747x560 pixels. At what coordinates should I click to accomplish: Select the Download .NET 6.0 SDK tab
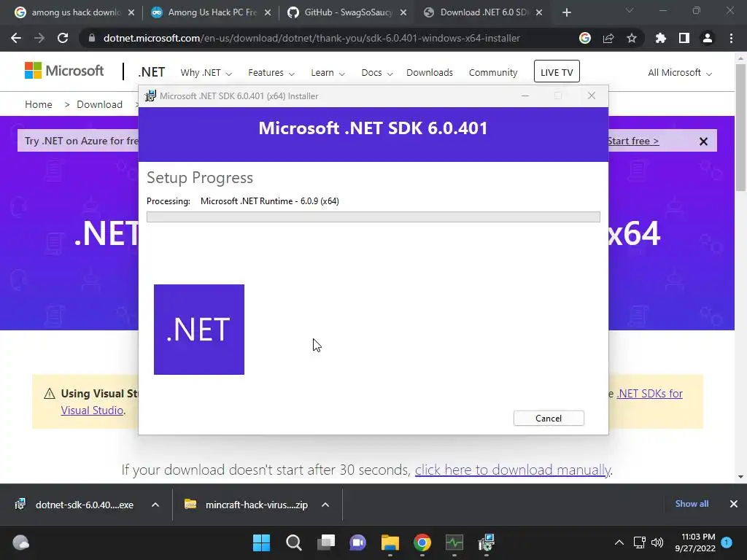[x=484, y=12]
